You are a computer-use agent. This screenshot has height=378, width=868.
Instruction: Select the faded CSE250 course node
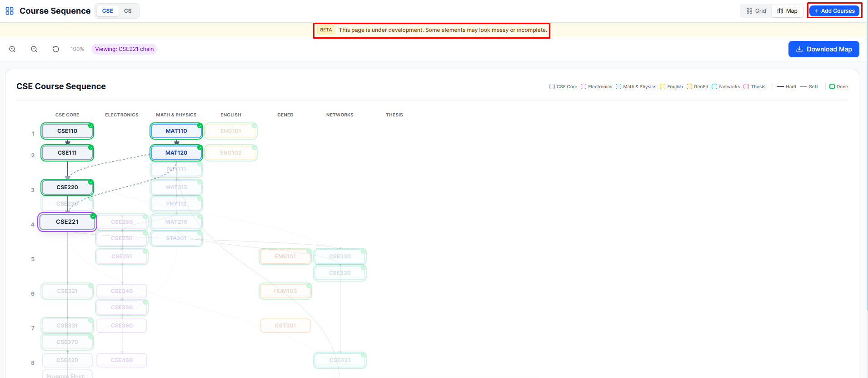coord(122,238)
